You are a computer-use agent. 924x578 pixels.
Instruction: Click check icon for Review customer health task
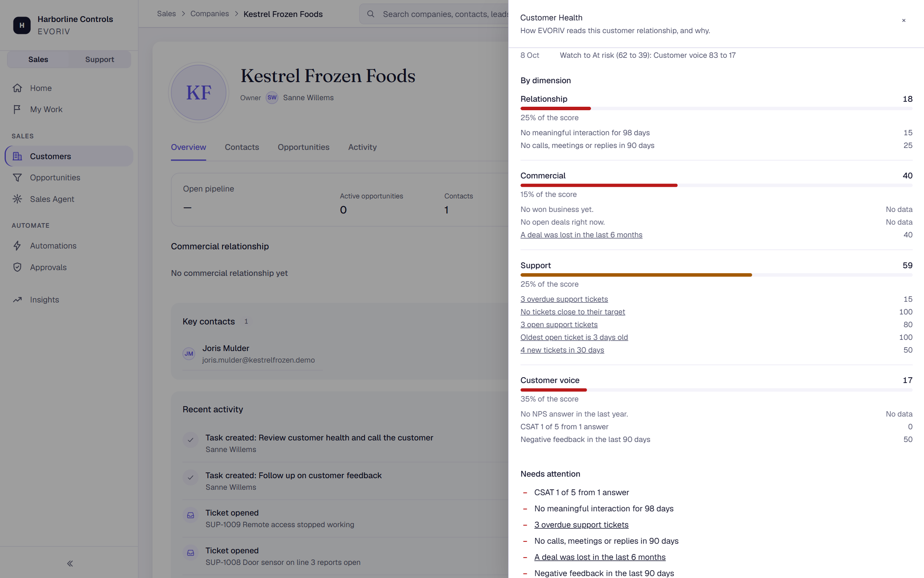click(x=191, y=440)
